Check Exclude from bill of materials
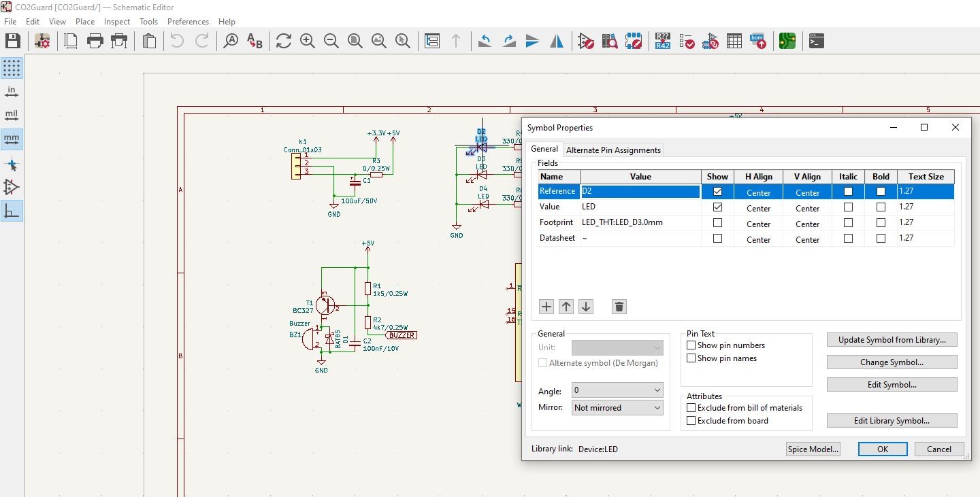 (745, 408)
